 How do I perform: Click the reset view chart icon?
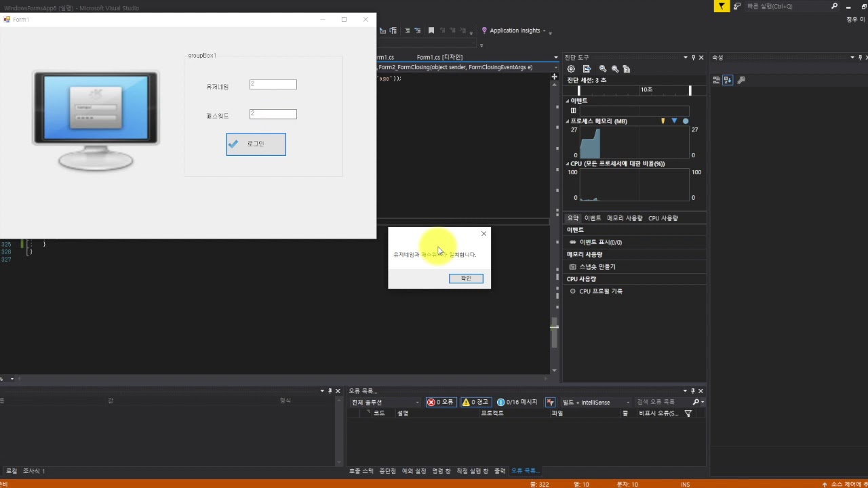pyautogui.click(x=627, y=69)
